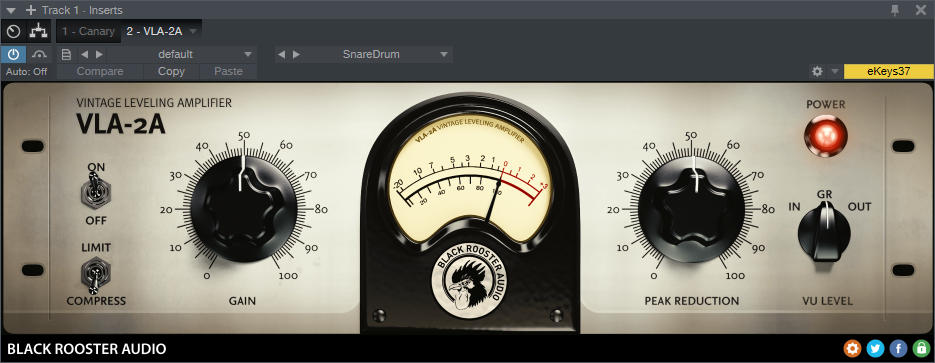
Task: Click the GAIN knob
Action: click(x=243, y=209)
